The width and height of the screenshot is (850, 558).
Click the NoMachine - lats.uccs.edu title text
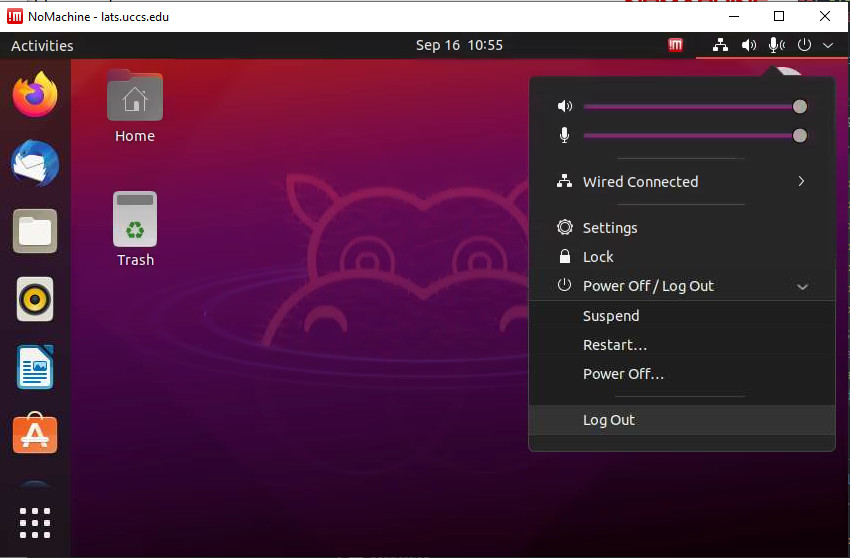point(98,17)
